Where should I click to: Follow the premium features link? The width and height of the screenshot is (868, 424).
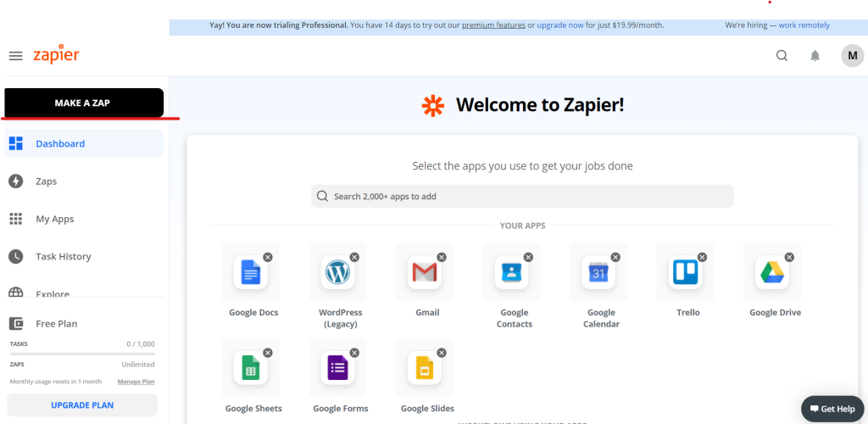pos(494,25)
